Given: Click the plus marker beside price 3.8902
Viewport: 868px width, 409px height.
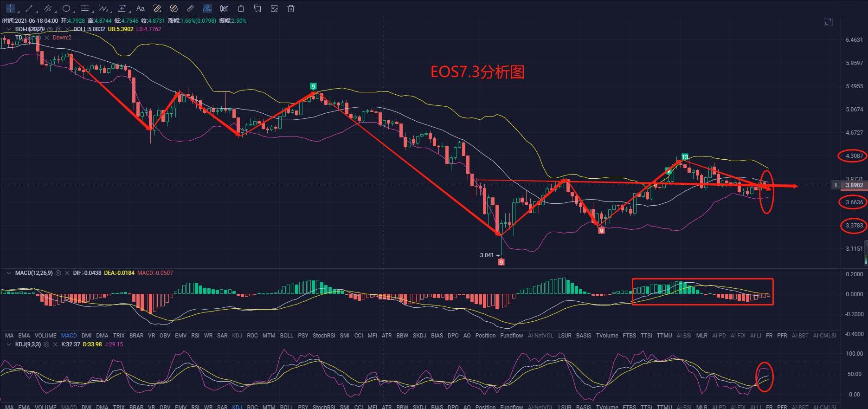Looking at the screenshot, I should [x=836, y=185].
